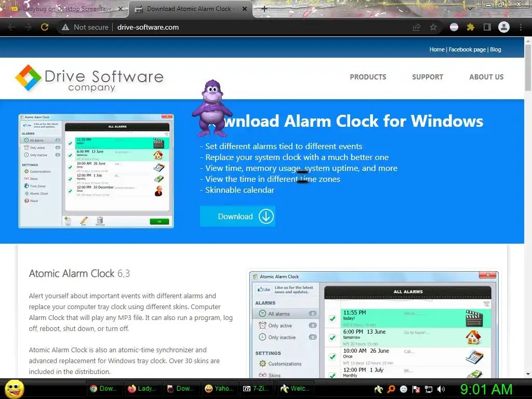Click the 9:01 AM taskbar clock
Screen dimensions: 532x399
486,389
